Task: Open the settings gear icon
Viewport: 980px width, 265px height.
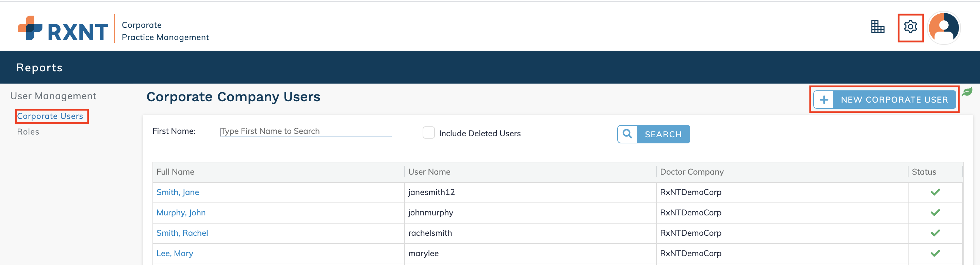Action: click(x=910, y=27)
